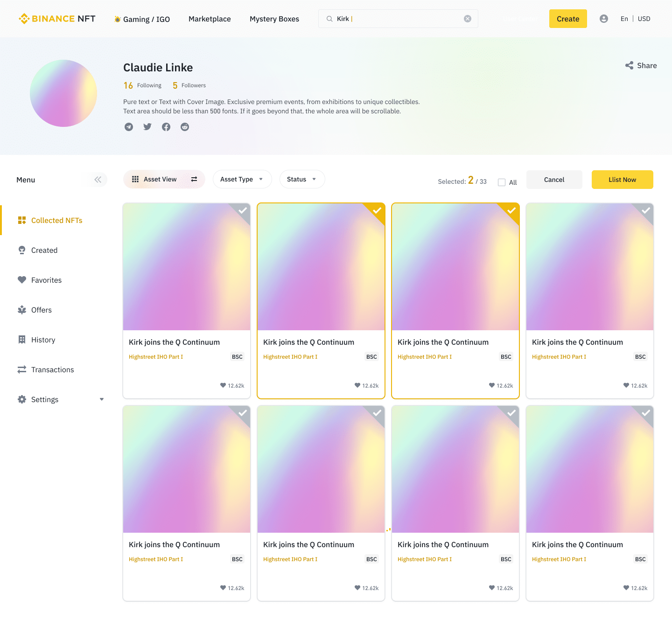Change currency via USD selector
Image resolution: width=672 pixels, height=619 pixels.
point(644,19)
